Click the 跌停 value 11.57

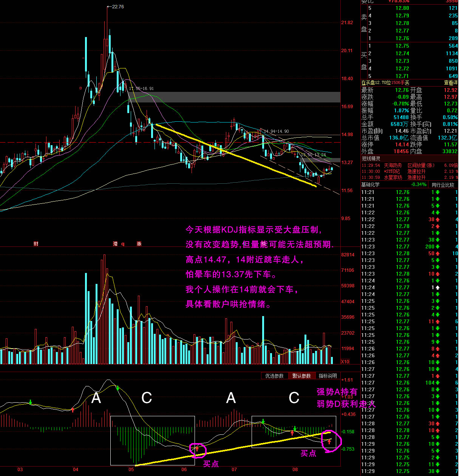(x=450, y=144)
